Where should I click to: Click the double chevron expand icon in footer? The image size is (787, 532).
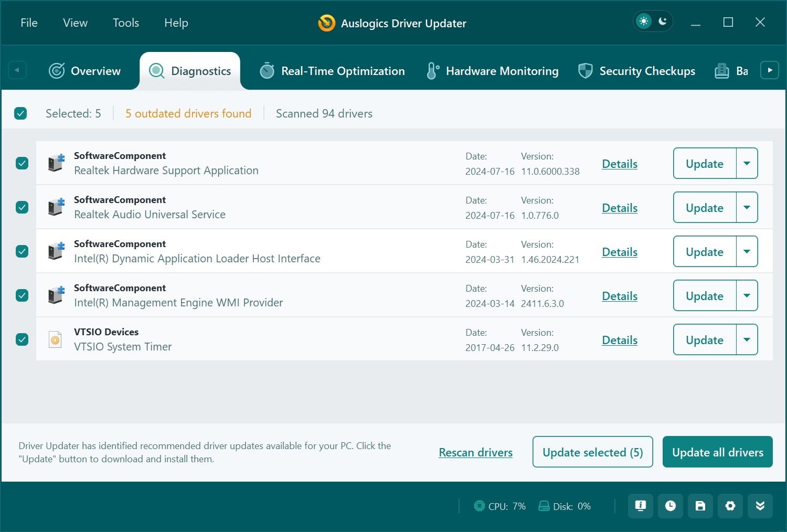coord(760,506)
